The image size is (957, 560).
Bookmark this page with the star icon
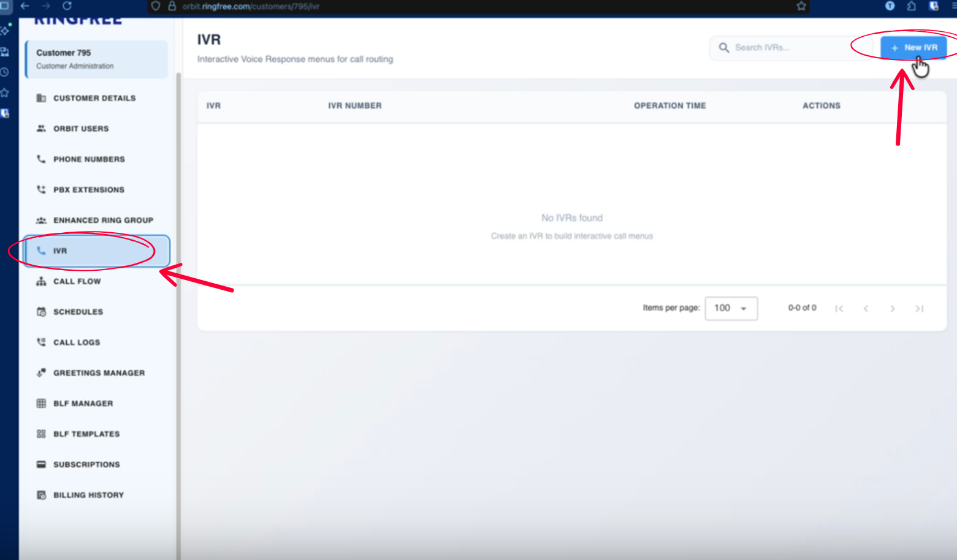click(801, 6)
